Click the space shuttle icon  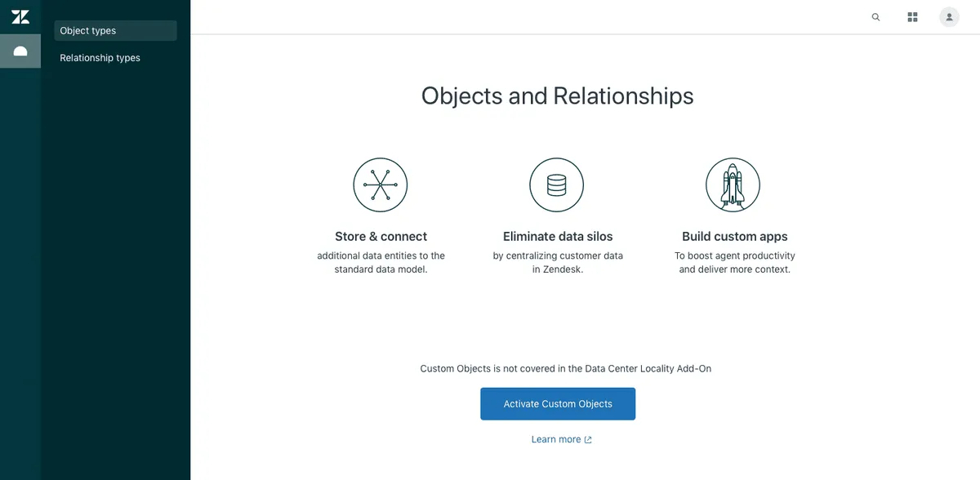point(733,185)
